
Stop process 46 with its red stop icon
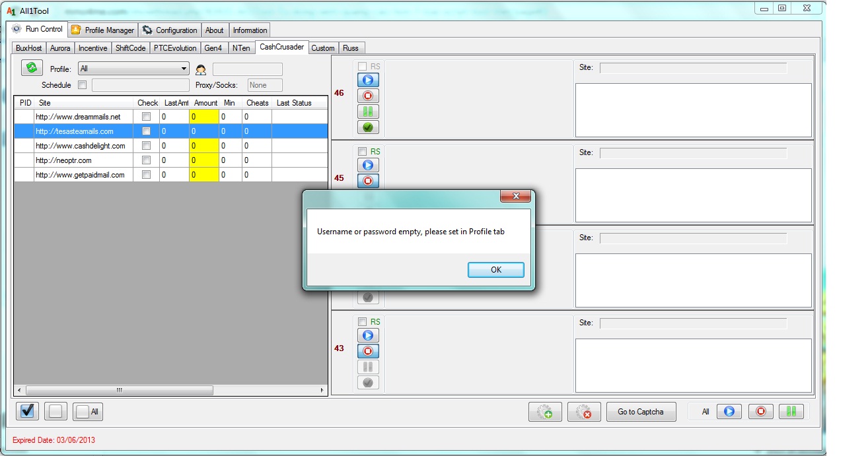click(368, 96)
